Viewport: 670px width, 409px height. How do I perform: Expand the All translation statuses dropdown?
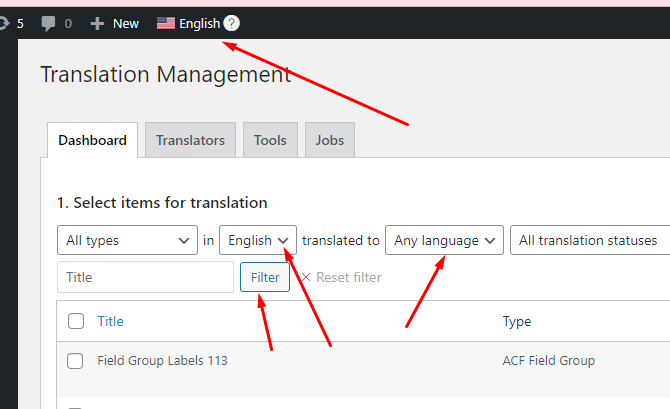pos(590,240)
